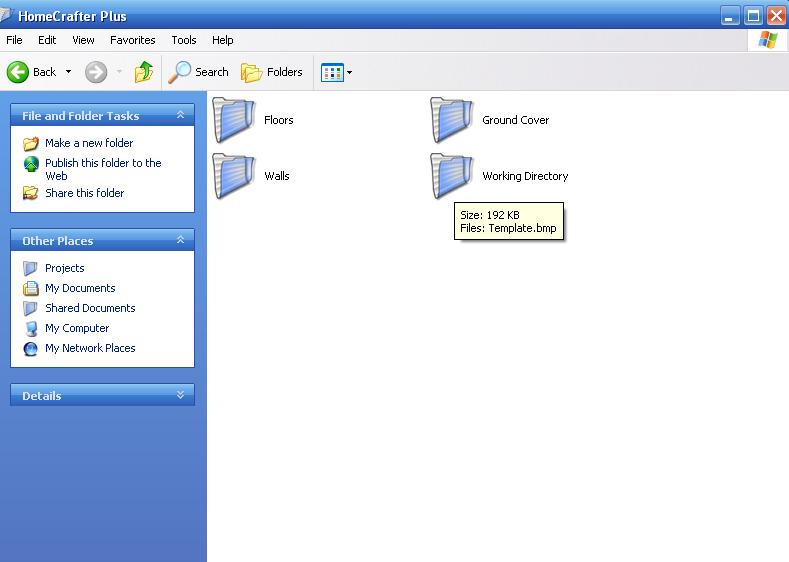Toggle the Folders pane toolbar button
Viewport: 789px width, 562px height.
[272, 72]
